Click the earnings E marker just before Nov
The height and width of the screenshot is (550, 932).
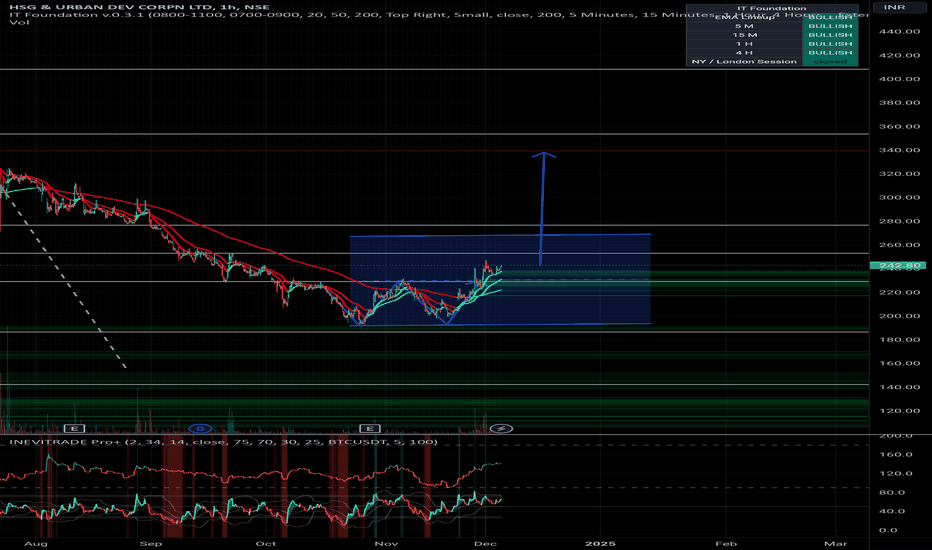coord(370,428)
